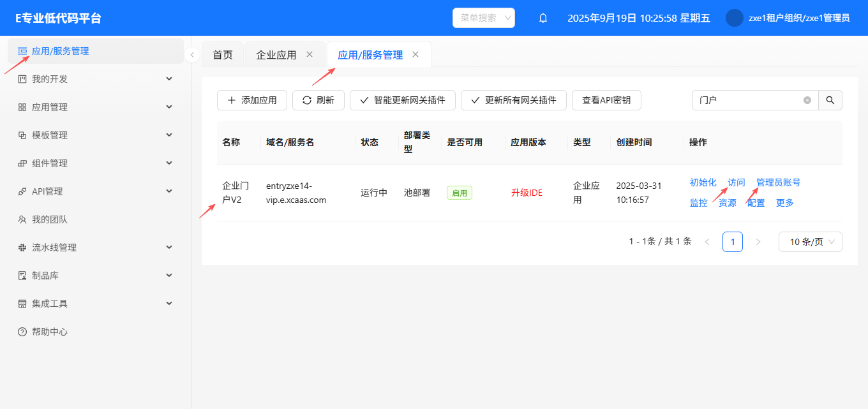Expand the 流水线管理 menu
This screenshot has width=868, height=409.
[x=96, y=248]
